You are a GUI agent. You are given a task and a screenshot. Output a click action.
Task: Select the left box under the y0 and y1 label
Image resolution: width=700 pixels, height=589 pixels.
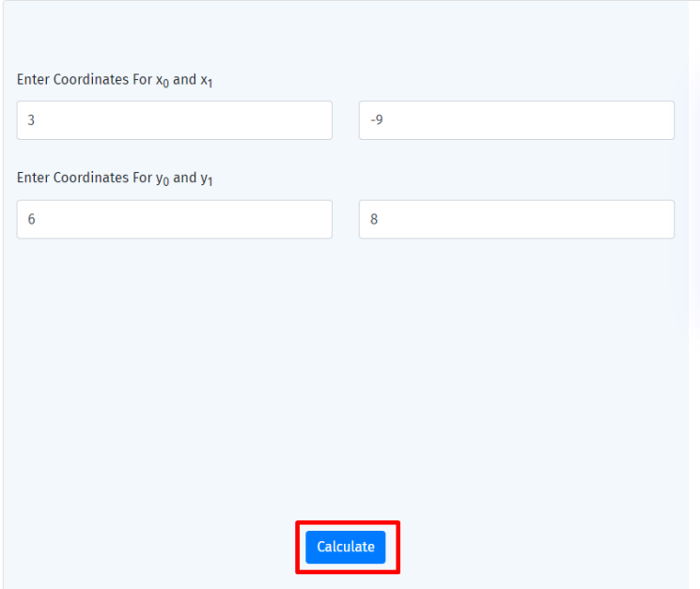[174, 219]
